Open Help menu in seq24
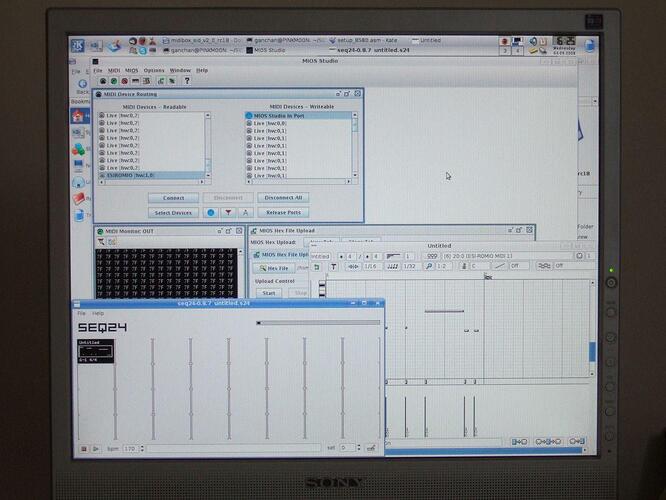 98,314
